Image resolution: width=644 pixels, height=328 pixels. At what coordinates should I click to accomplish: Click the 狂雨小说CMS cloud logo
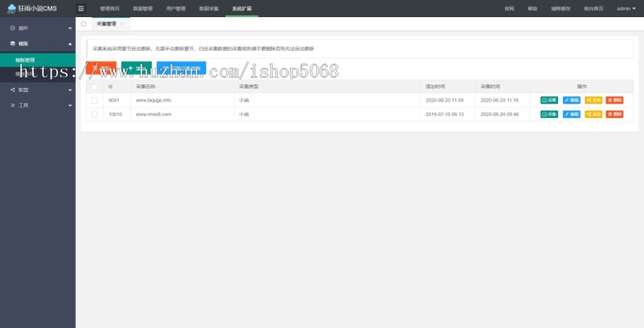coord(31,8)
